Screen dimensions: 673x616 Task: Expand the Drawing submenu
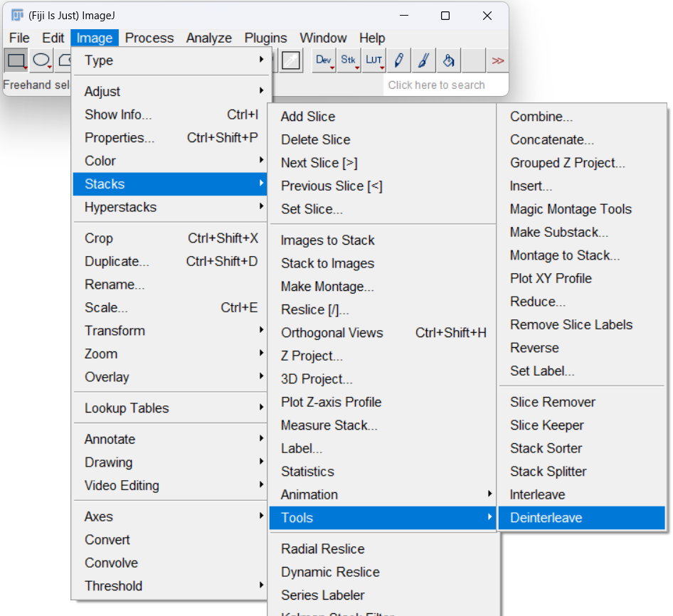(x=171, y=462)
